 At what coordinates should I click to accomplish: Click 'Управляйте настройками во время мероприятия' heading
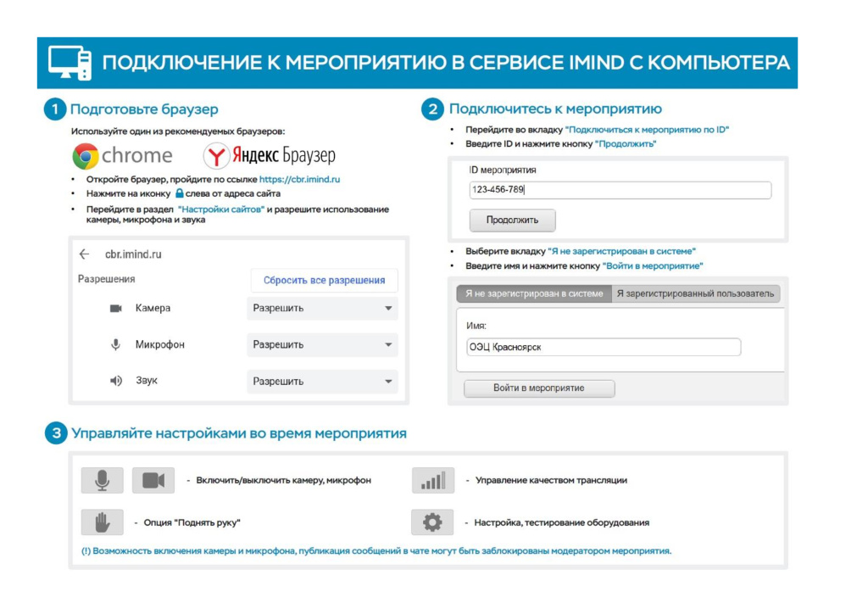(x=239, y=433)
